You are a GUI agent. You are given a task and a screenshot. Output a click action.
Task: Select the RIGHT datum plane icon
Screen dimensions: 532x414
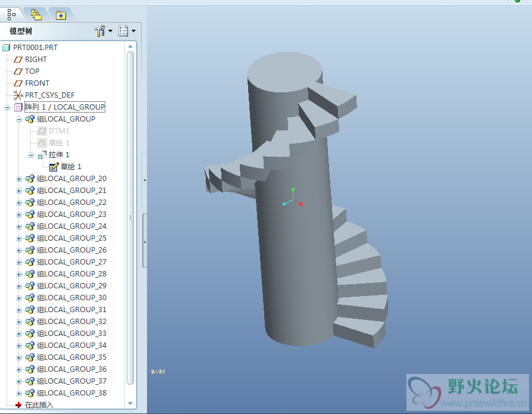(x=18, y=60)
